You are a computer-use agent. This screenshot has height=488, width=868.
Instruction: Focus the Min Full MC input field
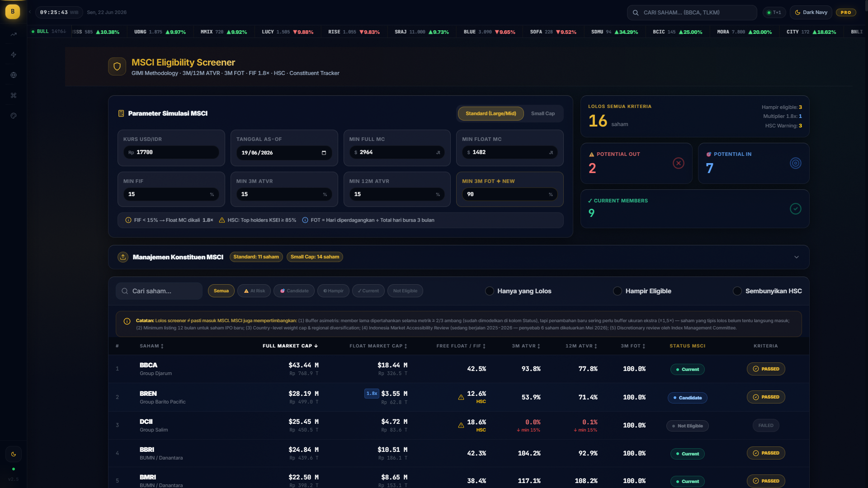click(x=397, y=153)
